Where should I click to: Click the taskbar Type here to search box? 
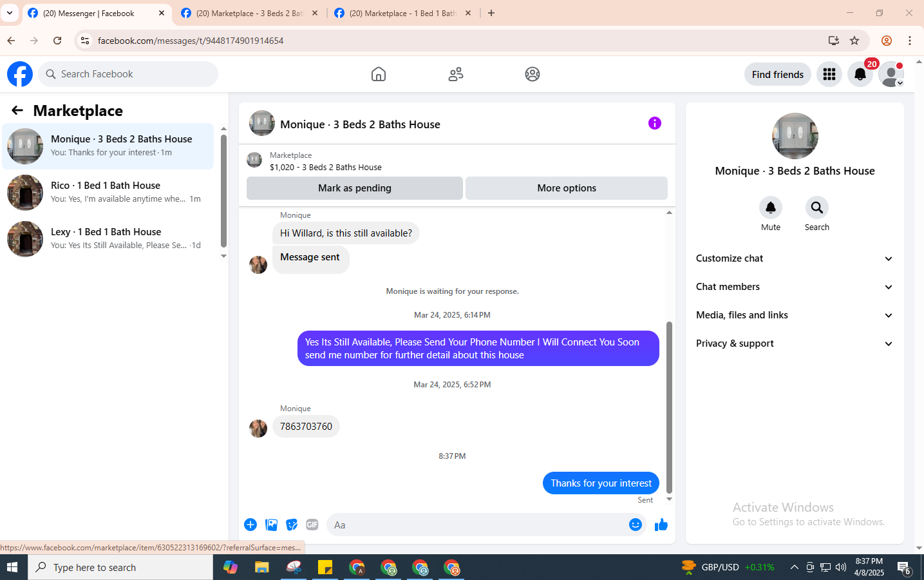coord(120,567)
